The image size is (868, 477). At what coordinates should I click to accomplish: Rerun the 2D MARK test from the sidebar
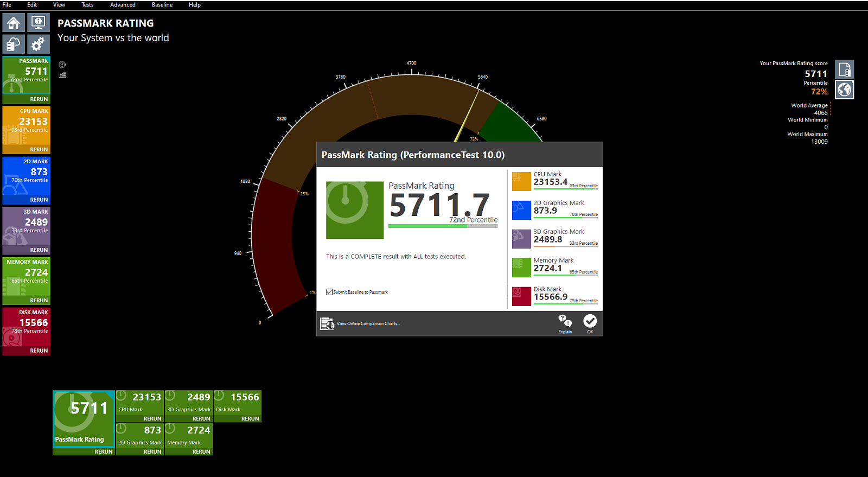[39, 200]
